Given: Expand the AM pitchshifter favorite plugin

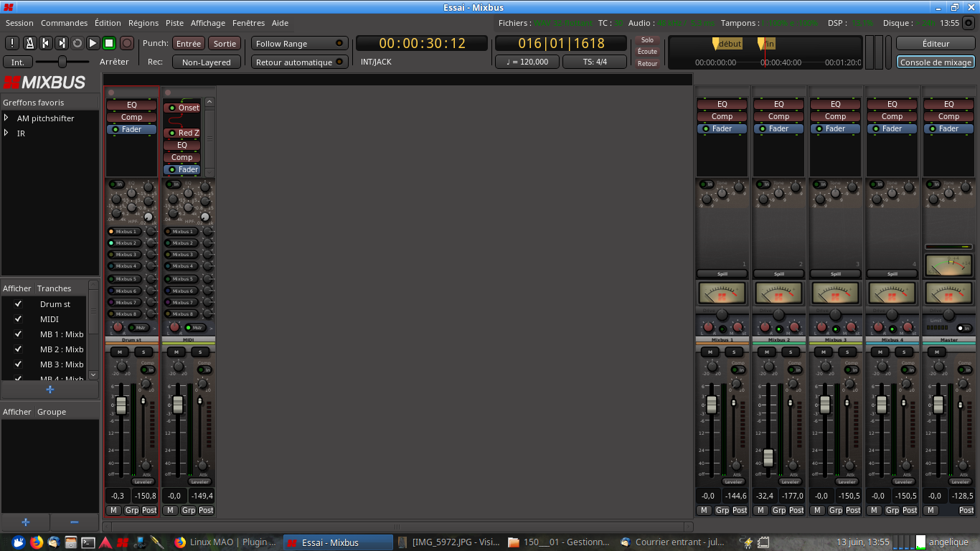Looking at the screenshot, I should pyautogui.click(x=6, y=118).
